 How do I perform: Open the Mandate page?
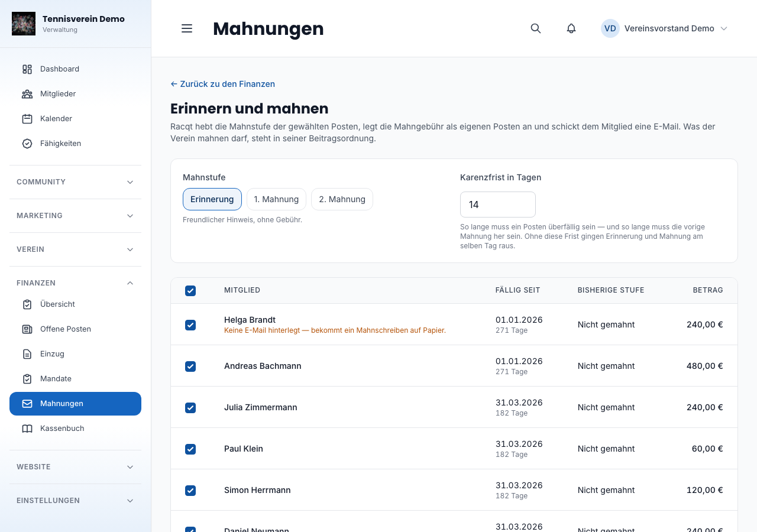[x=75, y=379]
